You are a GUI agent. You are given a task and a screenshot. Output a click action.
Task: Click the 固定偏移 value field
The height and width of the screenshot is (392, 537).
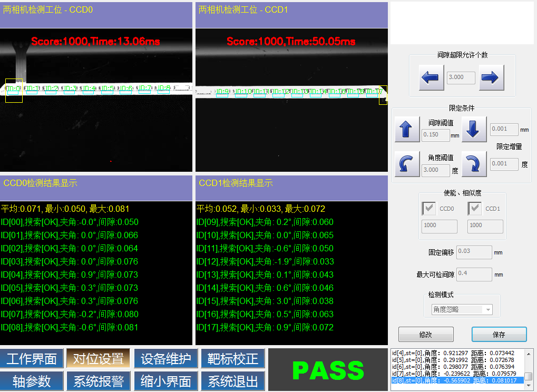click(473, 252)
